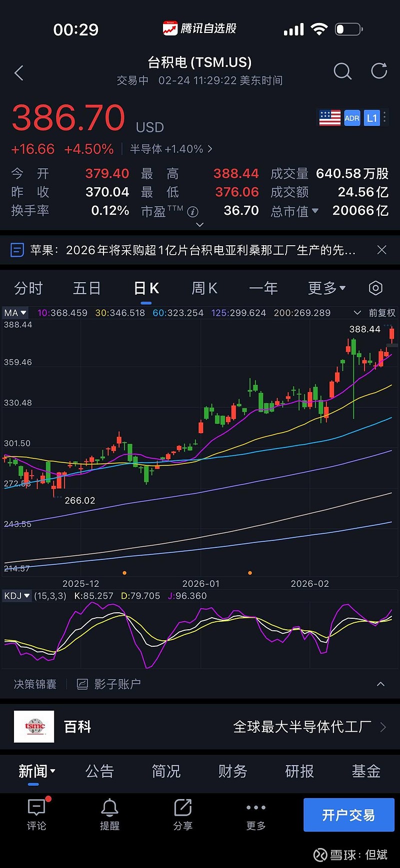Tap the orange event dot under 2026-01
Viewport: 400px width, 868px height.
point(250,573)
